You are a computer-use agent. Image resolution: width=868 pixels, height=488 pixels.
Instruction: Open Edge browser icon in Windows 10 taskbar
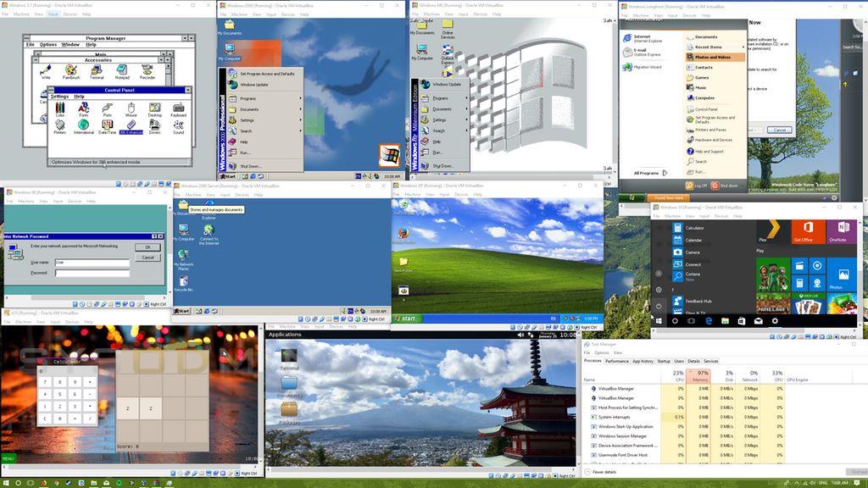pyautogui.click(x=708, y=321)
